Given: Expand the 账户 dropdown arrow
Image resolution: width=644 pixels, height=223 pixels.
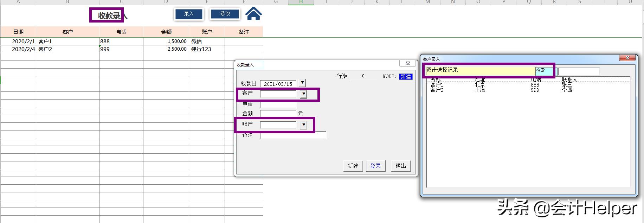Looking at the screenshot, I should (303, 125).
